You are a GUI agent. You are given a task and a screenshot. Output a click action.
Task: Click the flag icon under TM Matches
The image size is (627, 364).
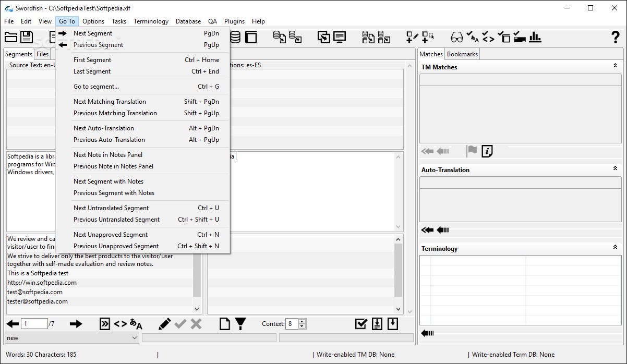tap(472, 151)
